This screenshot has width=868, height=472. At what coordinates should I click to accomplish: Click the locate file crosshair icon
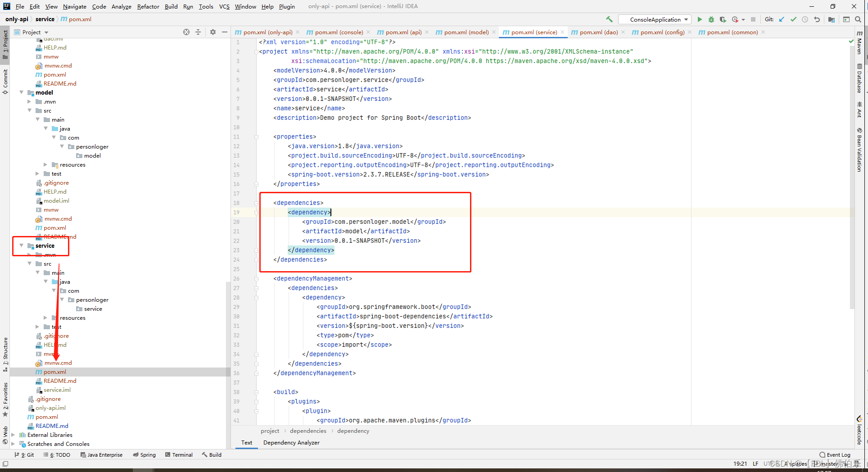click(186, 32)
